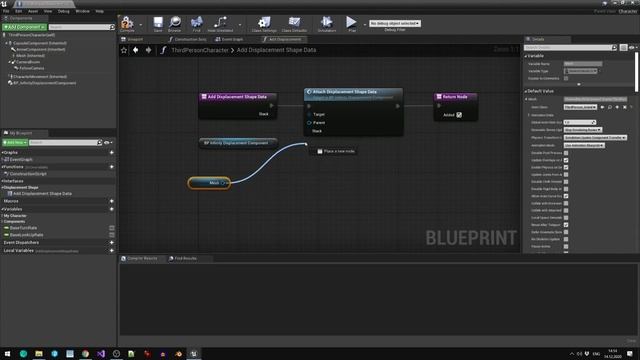Toggle the Disable Post Process checkbox

click(x=566, y=153)
